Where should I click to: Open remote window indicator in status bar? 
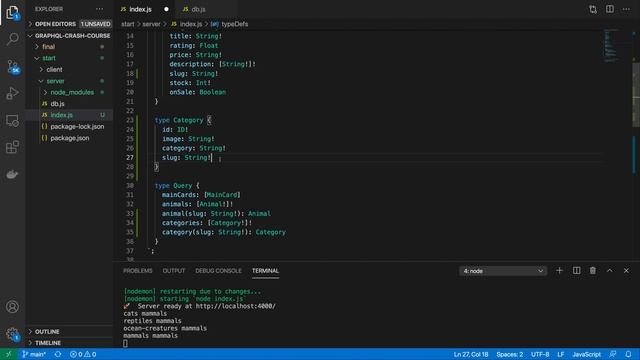coord(8,354)
